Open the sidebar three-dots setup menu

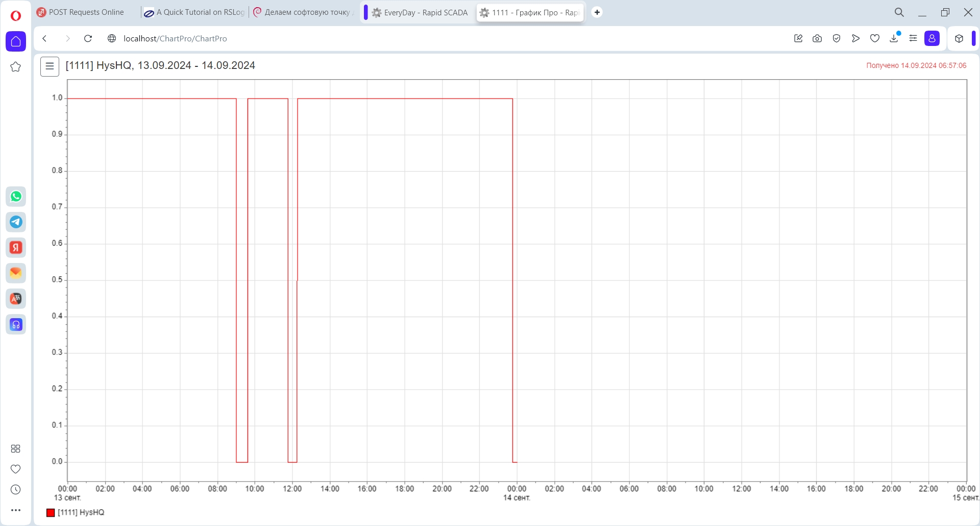click(16, 510)
